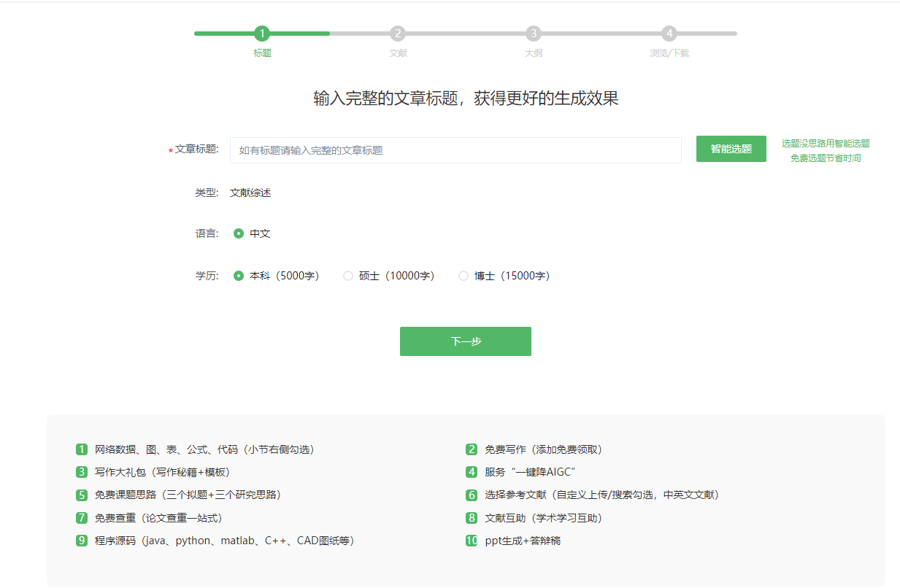Click number 2 icon beside 免费写作
This screenshot has height=588, width=900.
click(472, 449)
